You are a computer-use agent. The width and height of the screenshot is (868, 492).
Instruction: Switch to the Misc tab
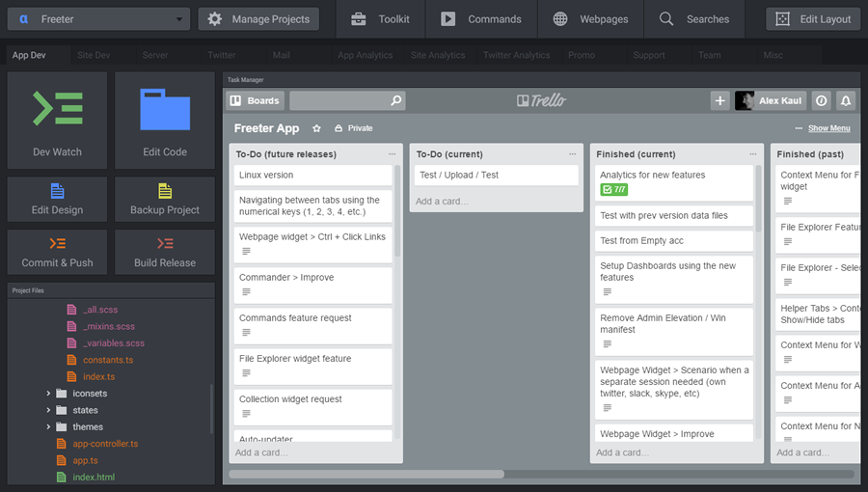[x=773, y=55]
